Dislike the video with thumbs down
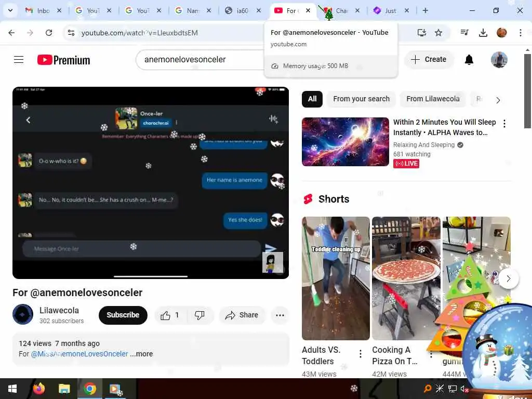This screenshot has width=532, height=399. pyautogui.click(x=199, y=315)
